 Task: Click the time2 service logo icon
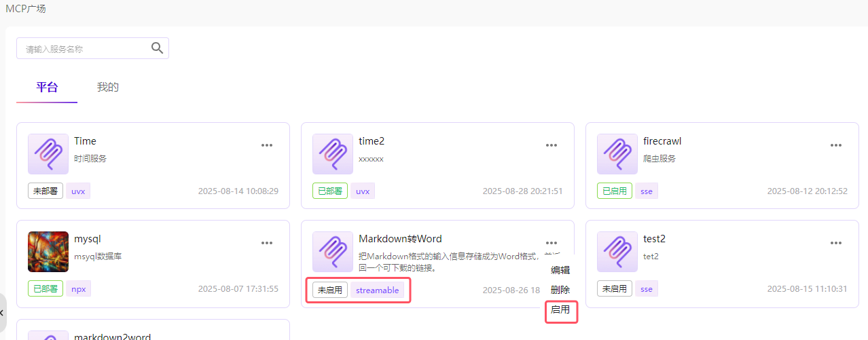coord(333,154)
